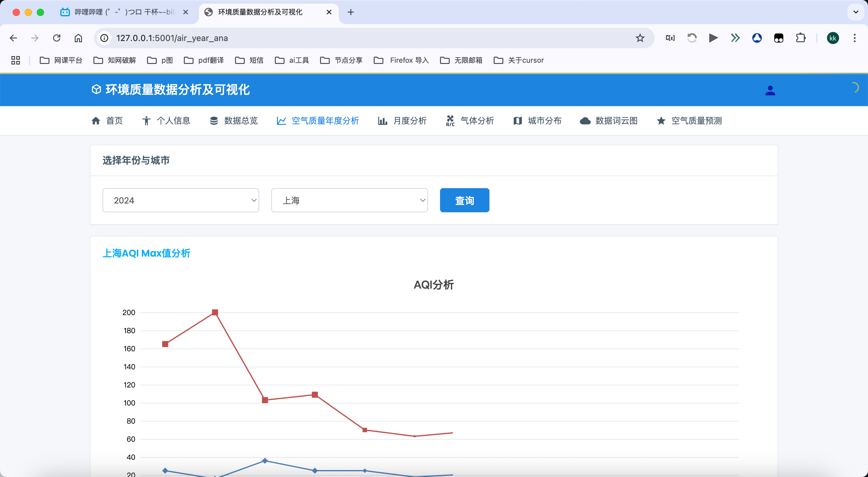Click the red data point at value 200
Viewport: 868px width, 477px height.
[215, 312]
